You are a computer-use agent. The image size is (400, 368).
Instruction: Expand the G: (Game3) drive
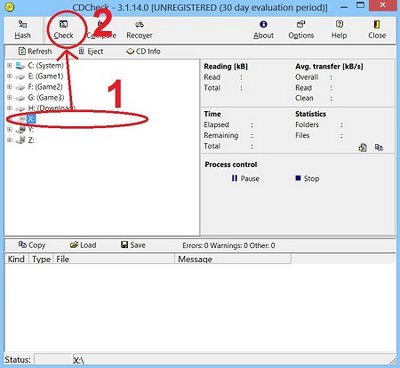[x=9, y=98]
